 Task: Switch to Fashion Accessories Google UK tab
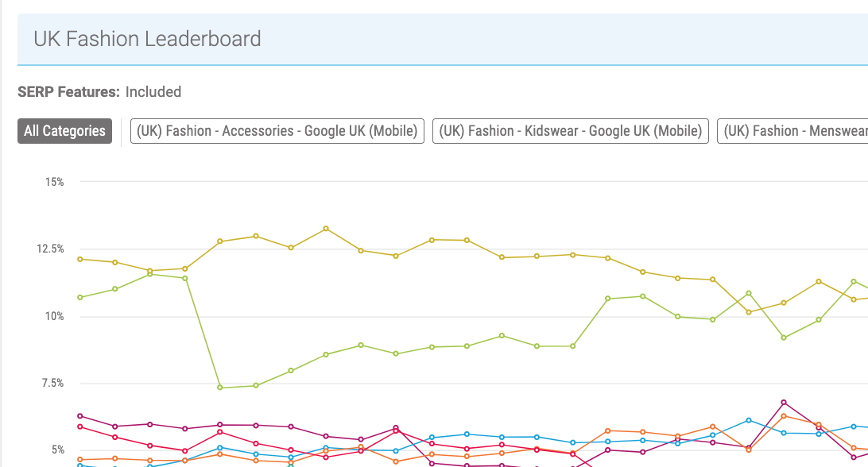click(277, 131)
